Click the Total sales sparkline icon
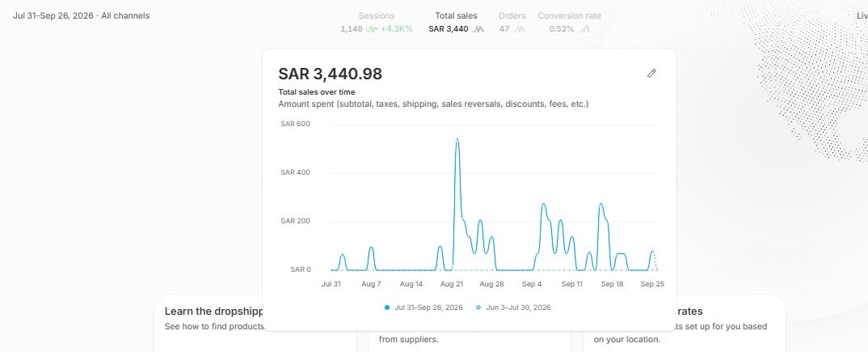 (478, 29)
